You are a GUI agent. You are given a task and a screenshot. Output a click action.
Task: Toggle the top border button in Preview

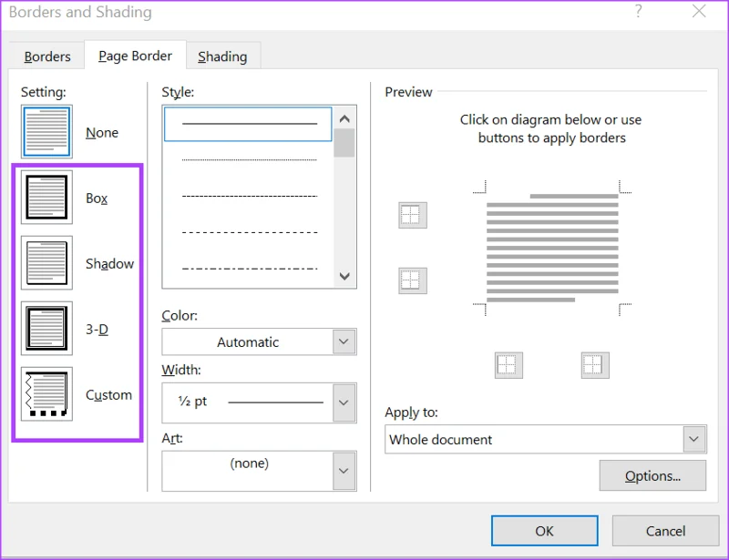pos(413,215)
